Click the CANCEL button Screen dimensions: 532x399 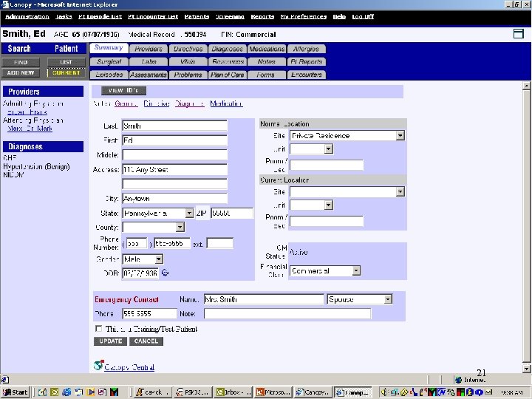pyautogui.click(x=146, y=341)
